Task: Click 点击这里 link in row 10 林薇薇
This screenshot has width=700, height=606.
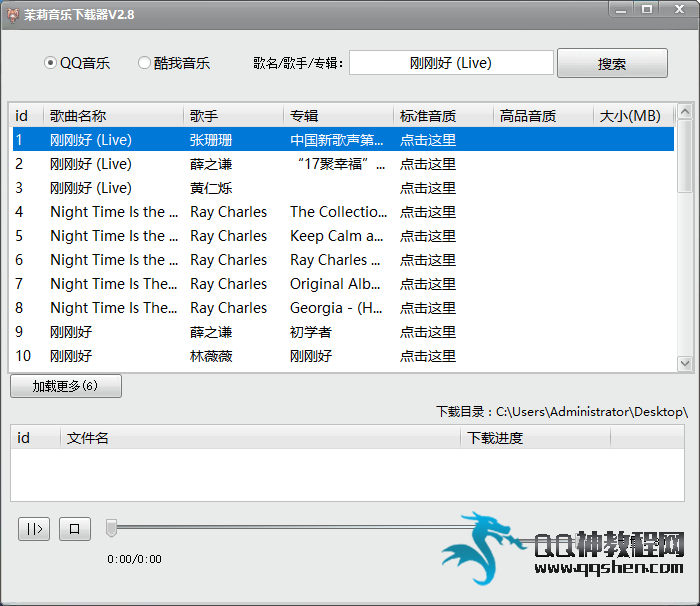Action: click(428, 356)
